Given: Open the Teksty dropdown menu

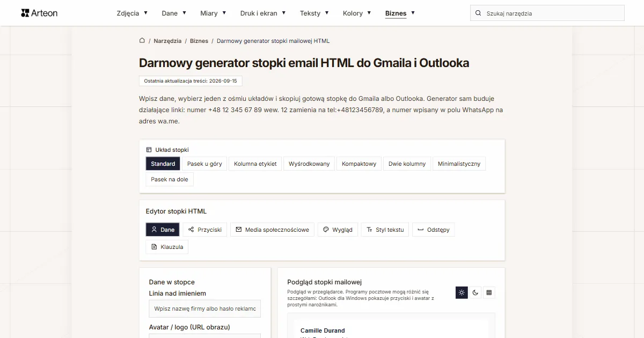Looking at the screenshot, I should (314, 13).
